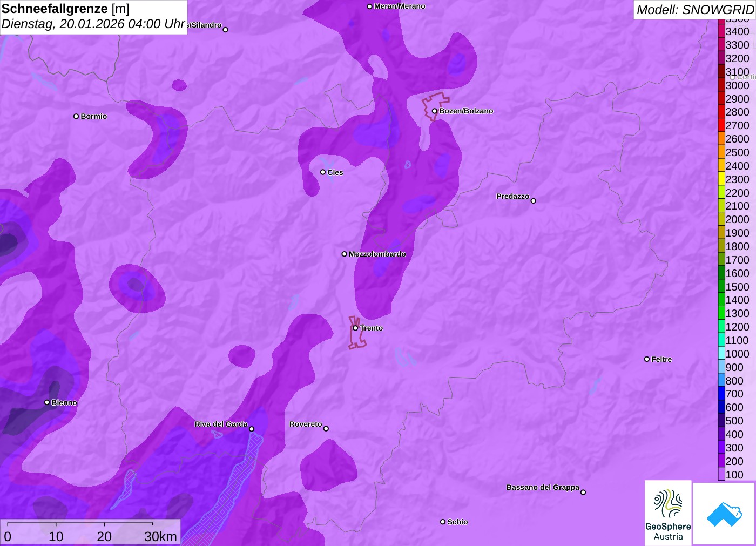Select the Bienno location marker
Viewport: 756px width, 546px height.
coord(47,402)
